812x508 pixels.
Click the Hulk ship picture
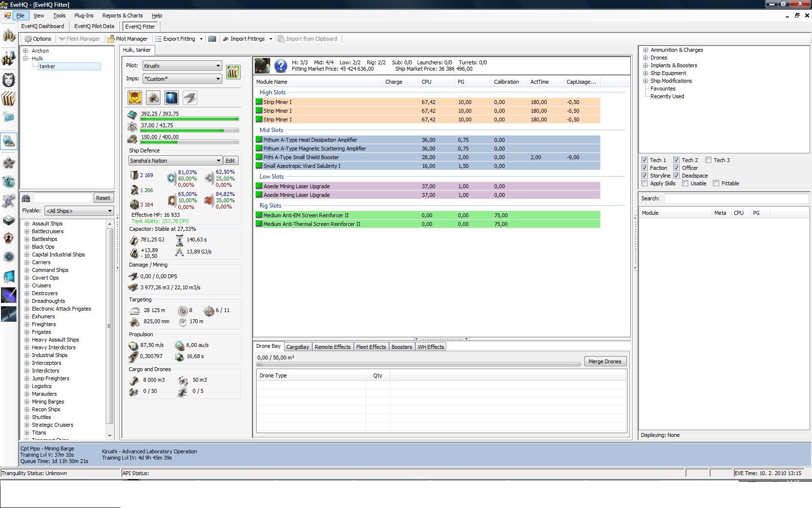coord(262,66)
